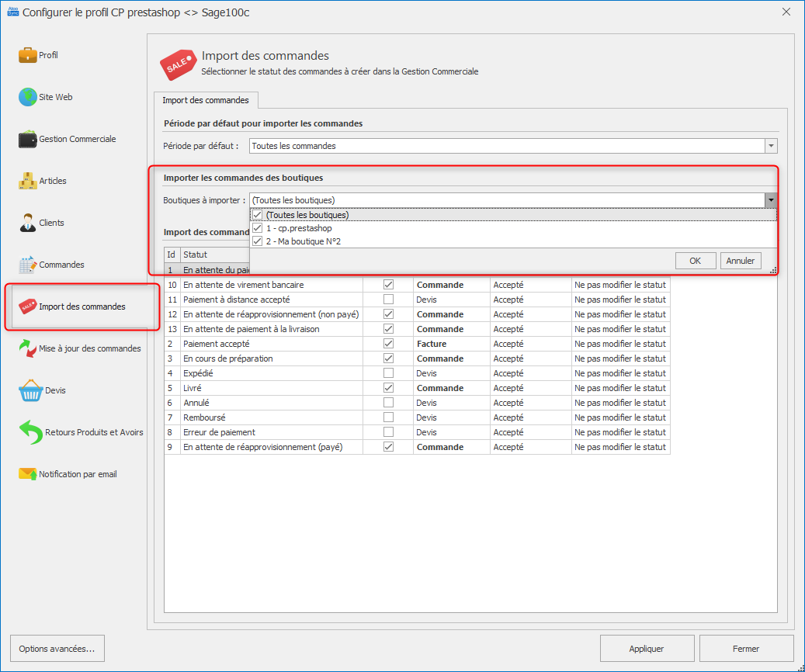Uncheck the 1 - cp.prestashop boutique
Image resolution: width=805 pixels, height=672 pixels.
click(258, 228)
